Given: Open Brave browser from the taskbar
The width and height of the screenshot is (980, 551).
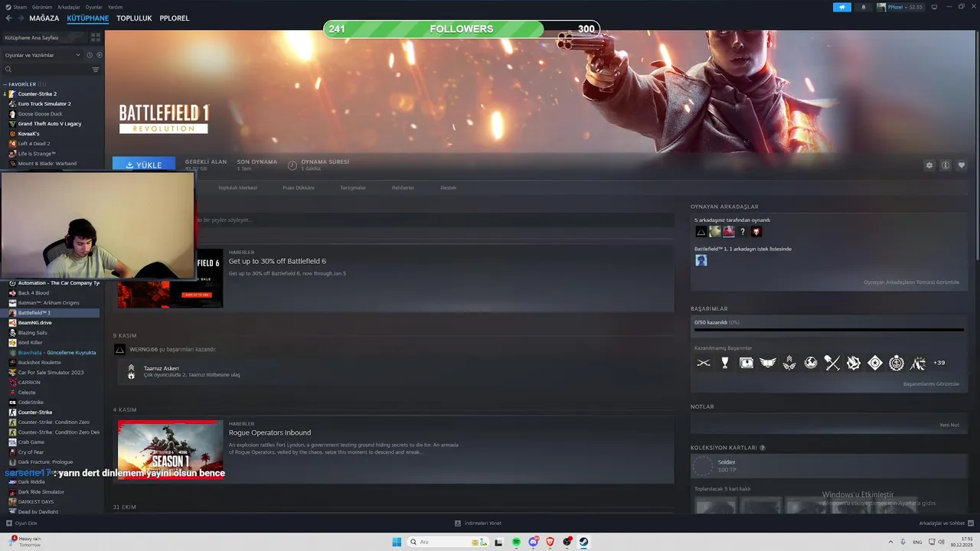Looking at the screenshot, I should tap(550, 542).
